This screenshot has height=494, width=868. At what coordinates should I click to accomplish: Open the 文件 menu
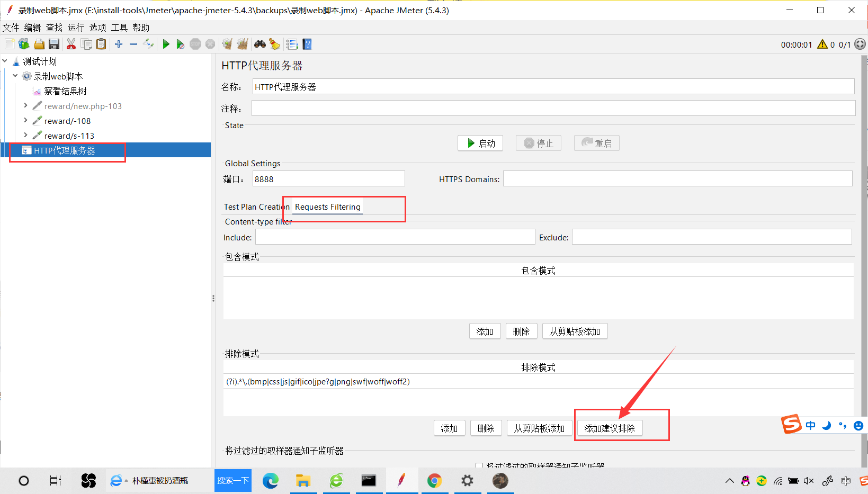(11, 28)
